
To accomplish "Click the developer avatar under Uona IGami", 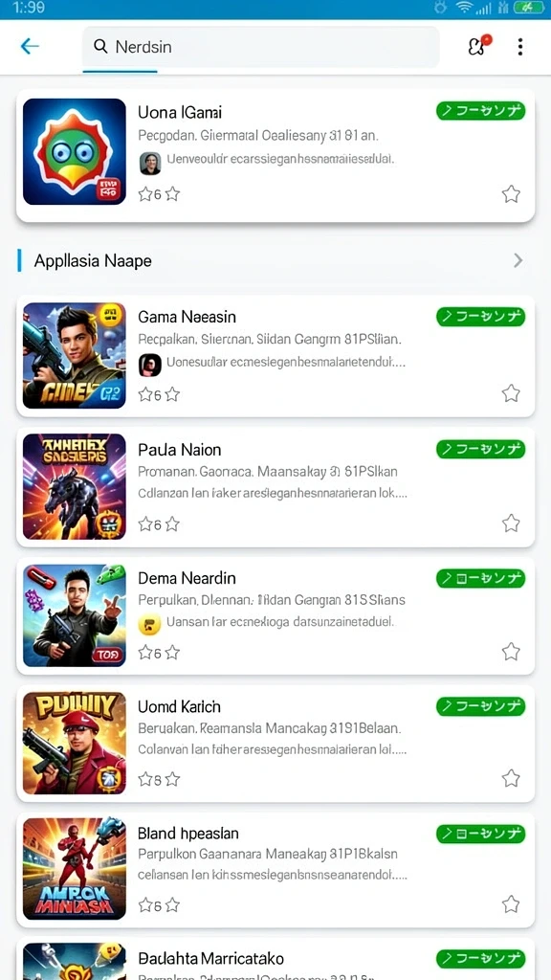I will point(150,163).
